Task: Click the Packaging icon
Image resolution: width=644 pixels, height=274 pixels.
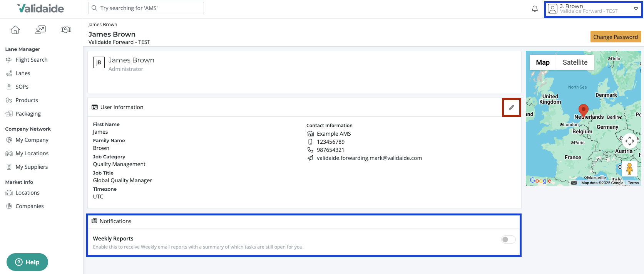Action: click(9, 114)
